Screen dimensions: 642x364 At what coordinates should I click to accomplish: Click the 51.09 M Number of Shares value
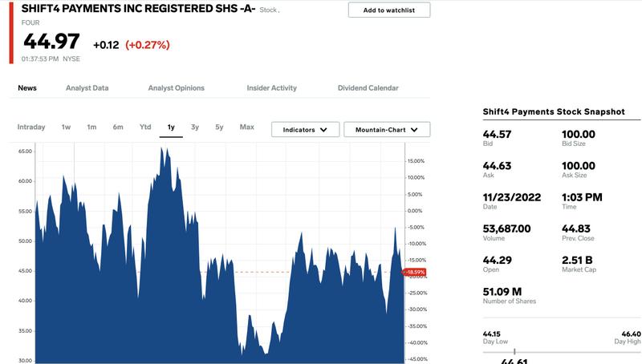502,292
